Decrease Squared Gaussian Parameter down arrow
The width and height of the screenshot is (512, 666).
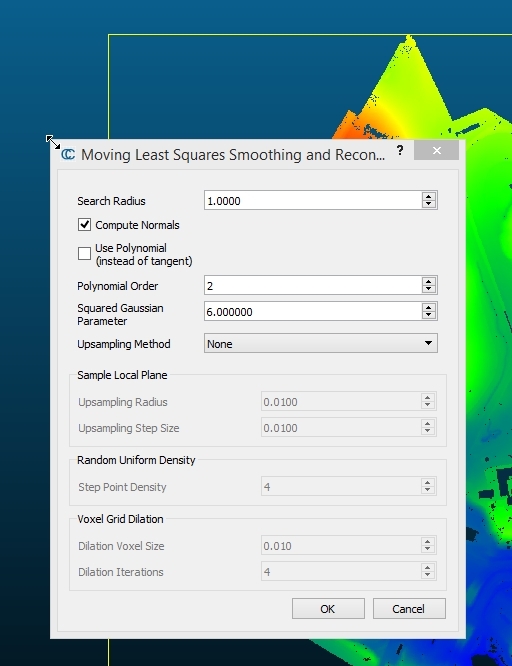[x=428, y=315]
